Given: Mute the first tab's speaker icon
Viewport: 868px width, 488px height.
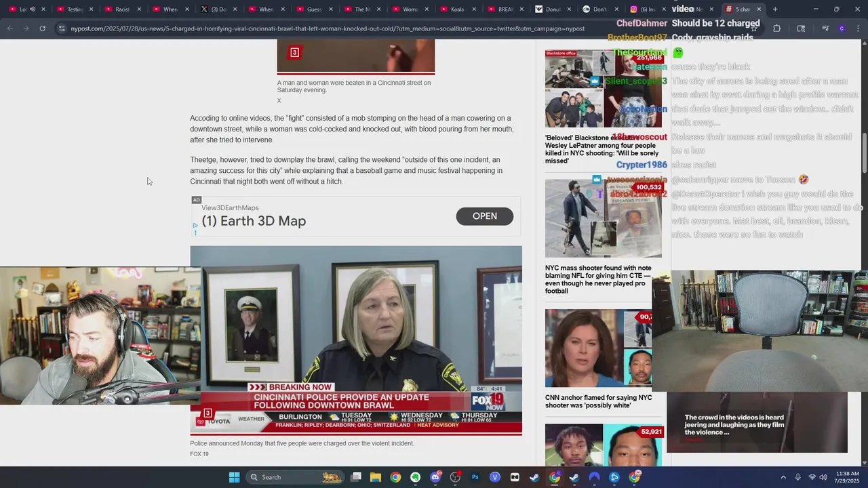Looking at the screenshot, I should click(x=32, y=9).
